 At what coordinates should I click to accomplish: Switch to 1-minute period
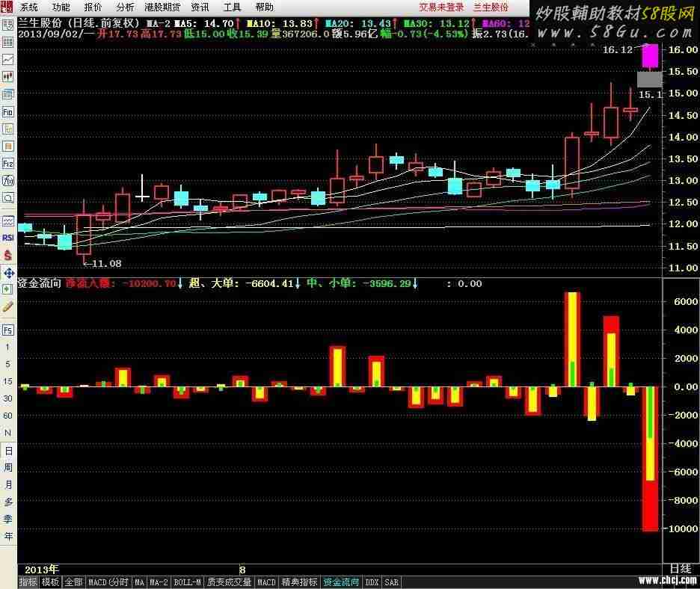(x=7, y=347)
